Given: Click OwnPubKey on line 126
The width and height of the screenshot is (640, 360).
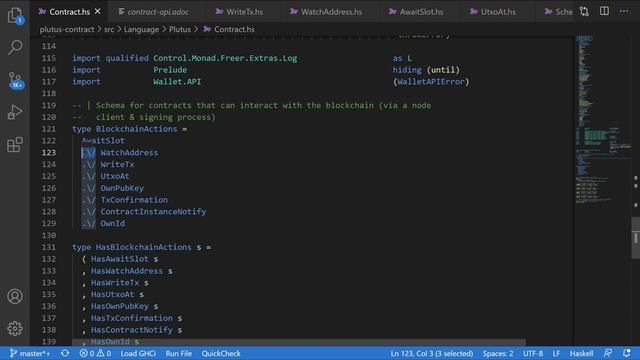Looking at the screenshot, I should [x=122, y=188].
